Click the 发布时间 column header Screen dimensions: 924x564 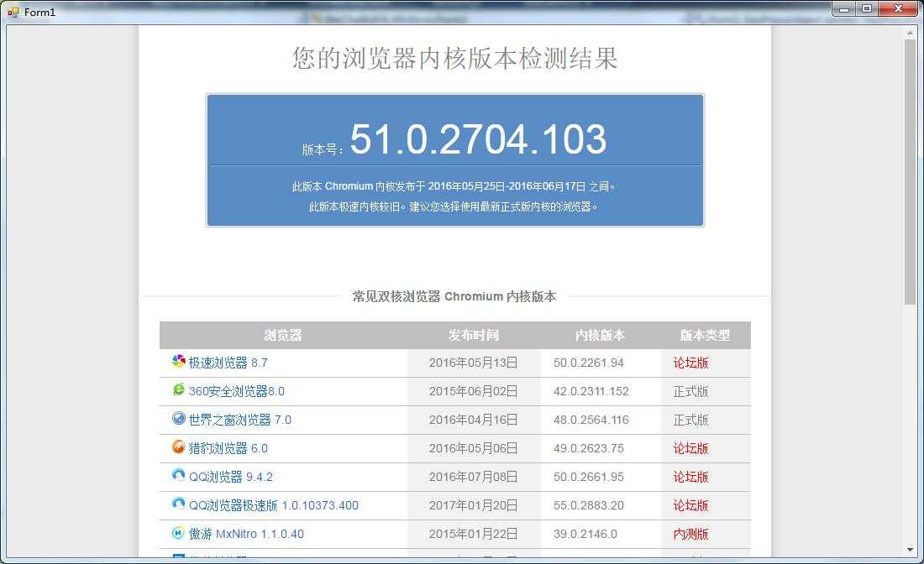(x=474, y=335)
